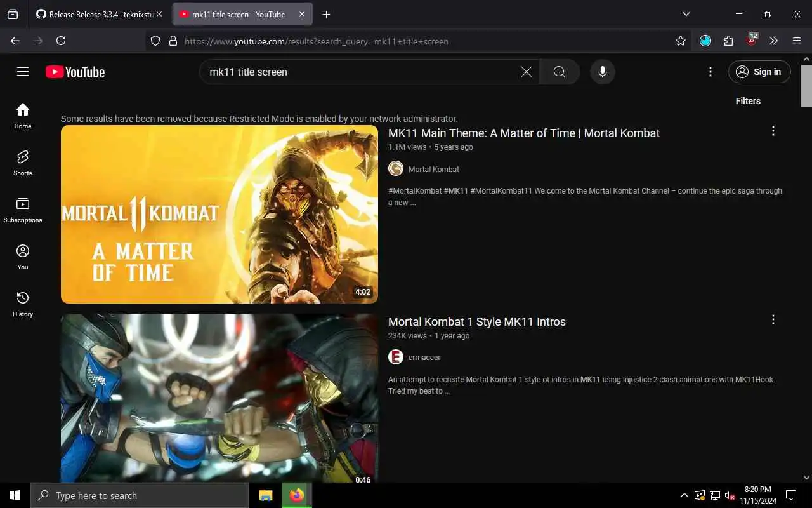Viewport: 812px width, 508px height.
Task: Select the mk11 title screen YouTube tab
Action: coord(235,14)
